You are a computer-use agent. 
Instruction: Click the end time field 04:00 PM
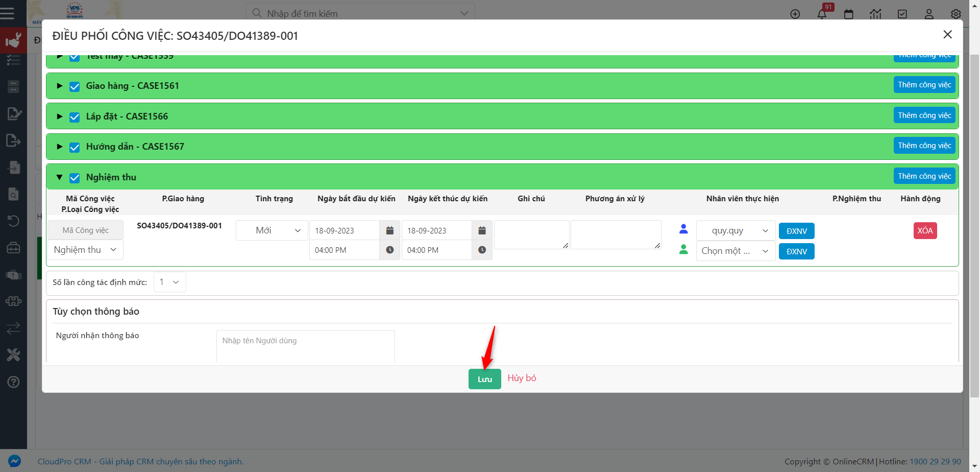coord(436,250)
